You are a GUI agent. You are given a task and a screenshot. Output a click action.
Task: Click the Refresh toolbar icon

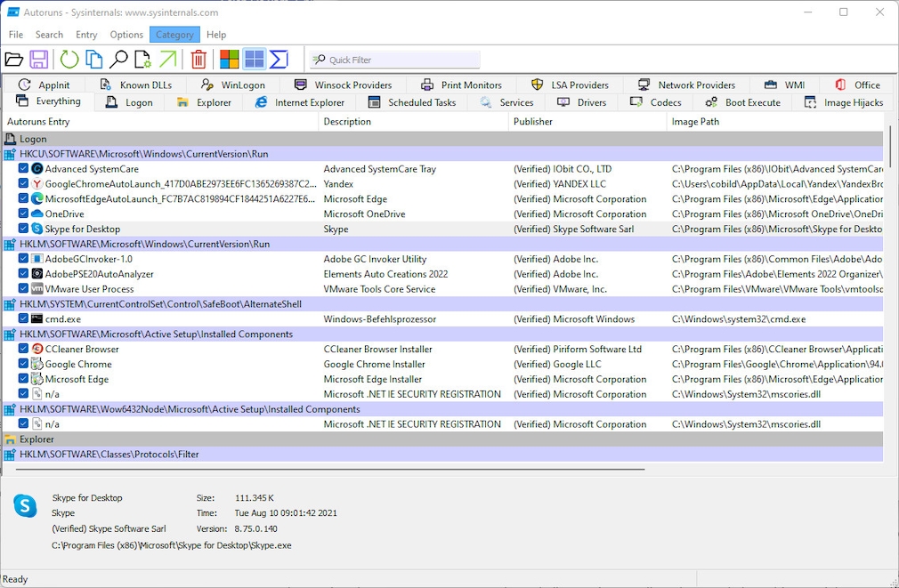coord(69,59)
